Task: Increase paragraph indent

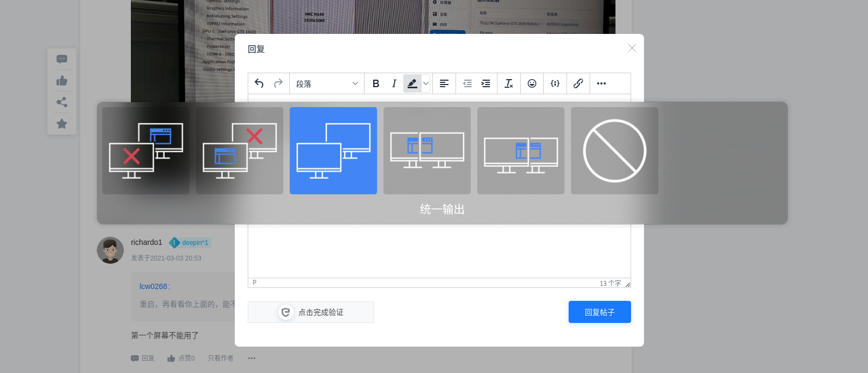Action: point(486,83)
